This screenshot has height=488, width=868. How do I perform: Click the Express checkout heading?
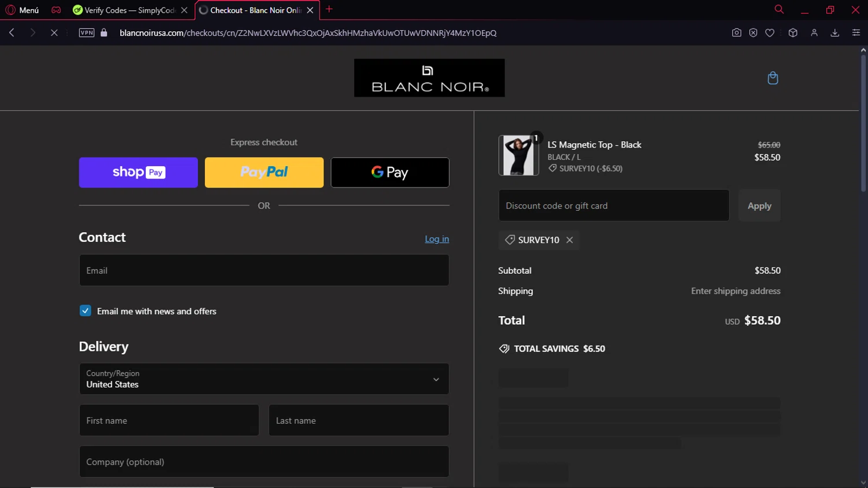point(264,142)
